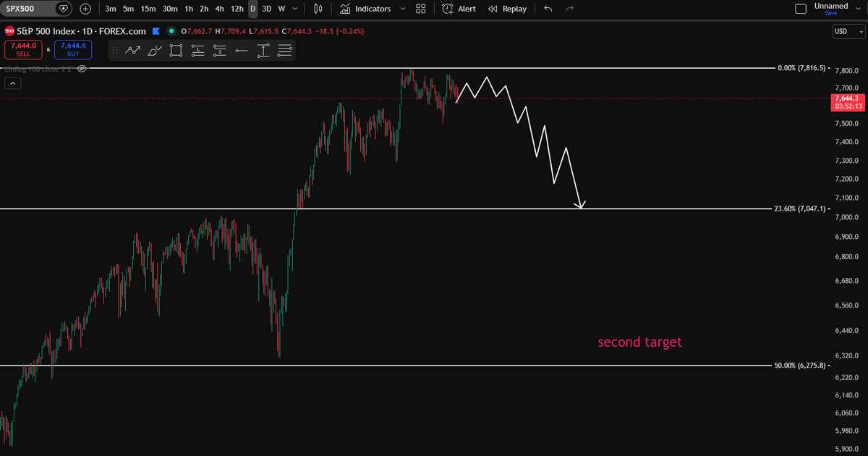Open the USD currency dropdown
Screen dimensions: 868x456
coord(848,31)
